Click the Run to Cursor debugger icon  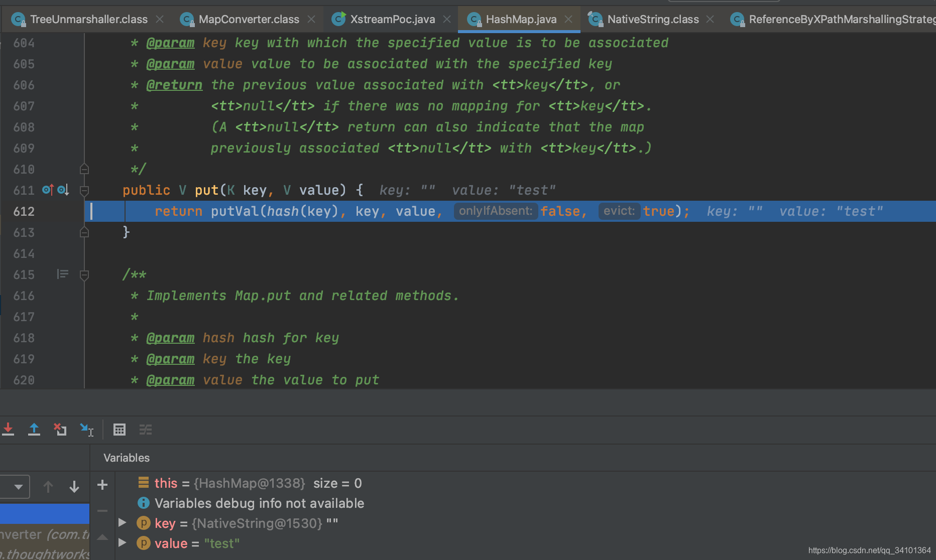86,430
